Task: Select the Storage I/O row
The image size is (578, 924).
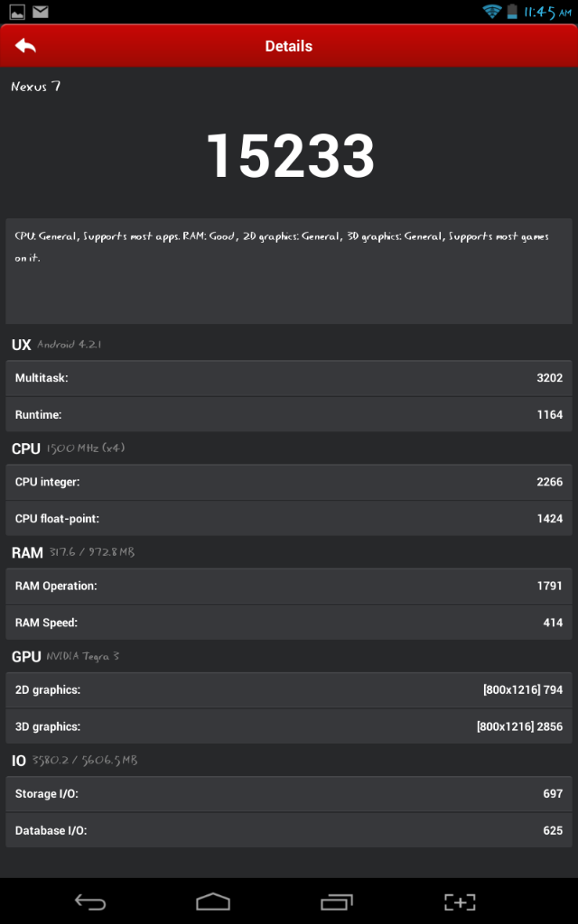Action: [x=288, y=793]
